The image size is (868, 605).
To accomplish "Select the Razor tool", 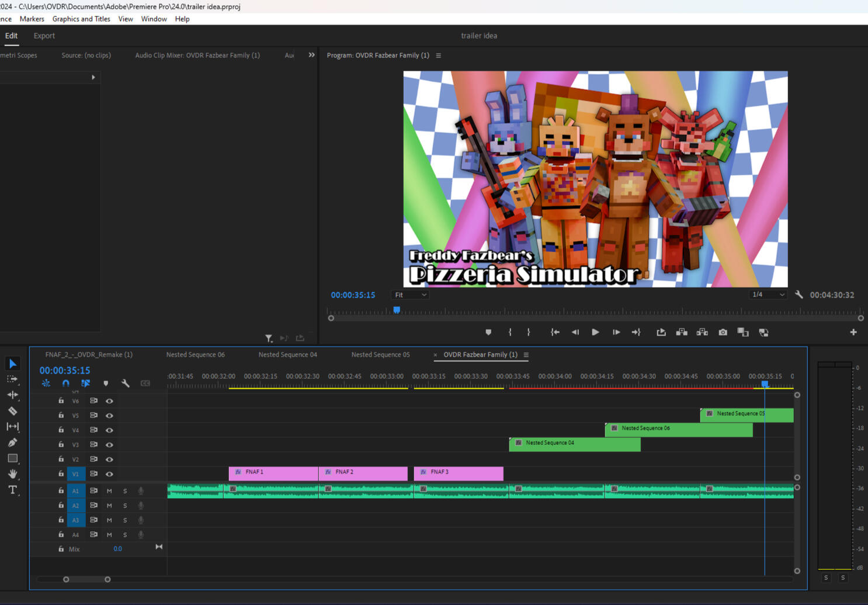I will tap(12, 411).
